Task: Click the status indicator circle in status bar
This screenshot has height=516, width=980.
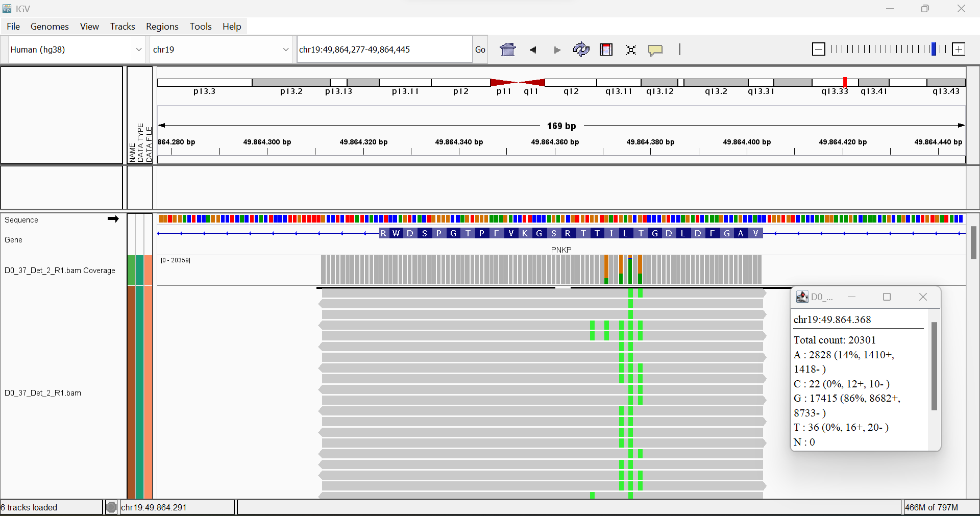Action: pyautogui.click(x=111, y=507)
